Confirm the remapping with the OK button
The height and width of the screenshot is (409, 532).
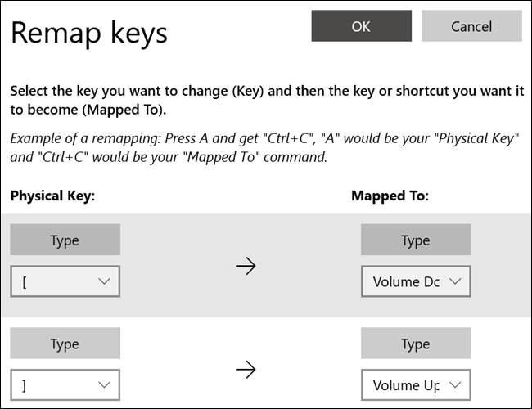click(361, 26)
